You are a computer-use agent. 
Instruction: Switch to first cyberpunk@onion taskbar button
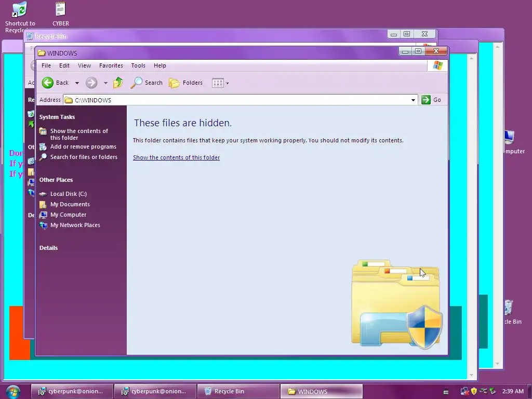pyautogui.click(x=72, y=391)
